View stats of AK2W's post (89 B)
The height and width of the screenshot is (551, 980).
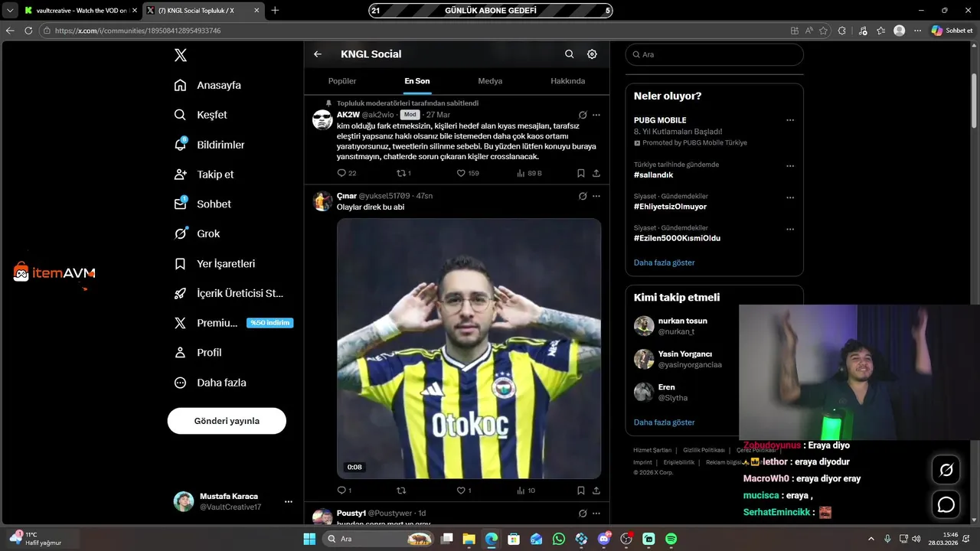point(529,173)
